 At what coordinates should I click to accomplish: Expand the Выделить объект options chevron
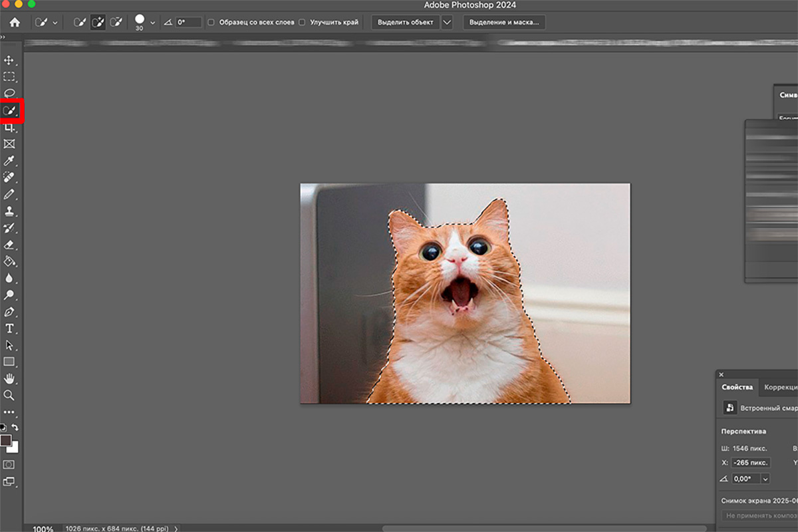click(446, 22)
